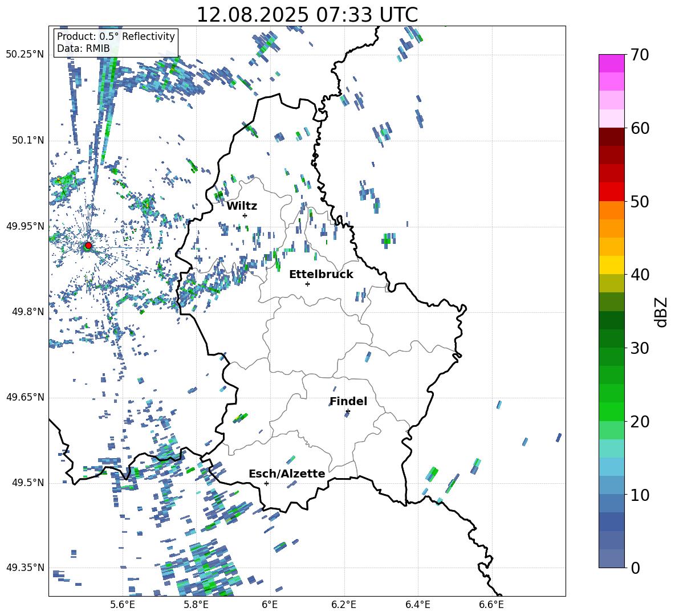This screenshot has width=675, height=616.
Task: Click the bright green colorbar swatch above 20
Action: (x=611, y=411)
